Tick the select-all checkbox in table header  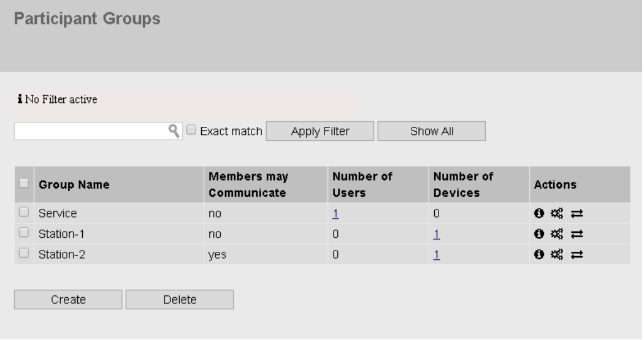pyautogui.click(x=23, y=183)
